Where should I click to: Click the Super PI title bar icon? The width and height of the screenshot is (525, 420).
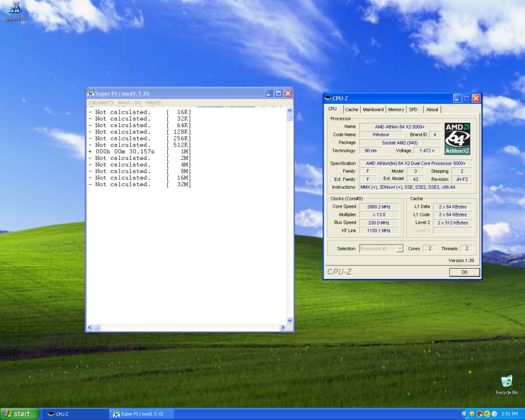[90, 93]
